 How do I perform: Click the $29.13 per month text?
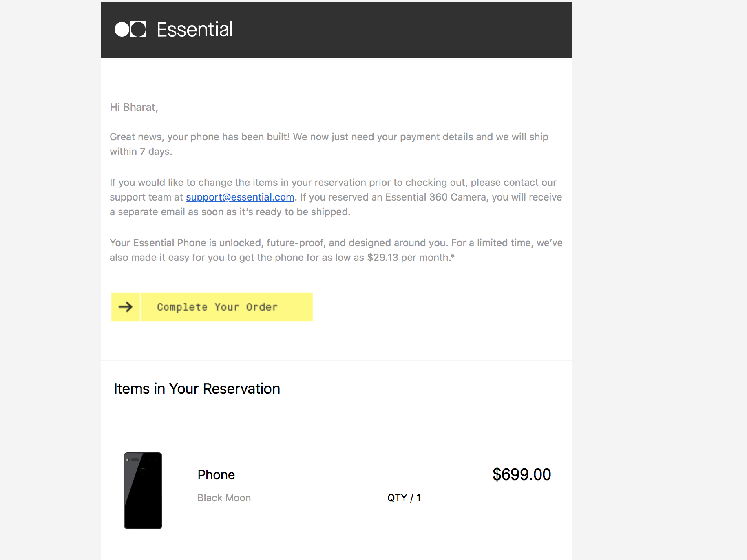408,258
